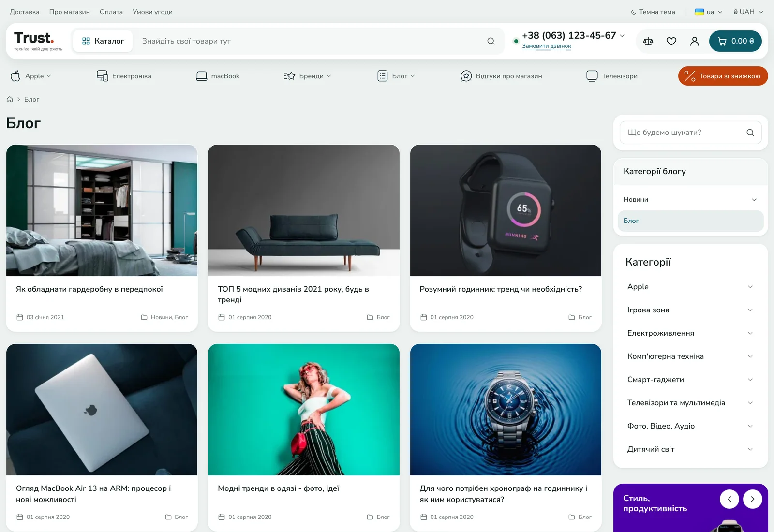Viewport: 774px width, 532px height.
Task: Expand the Новини blog category
Action: [x=754, y=200]
